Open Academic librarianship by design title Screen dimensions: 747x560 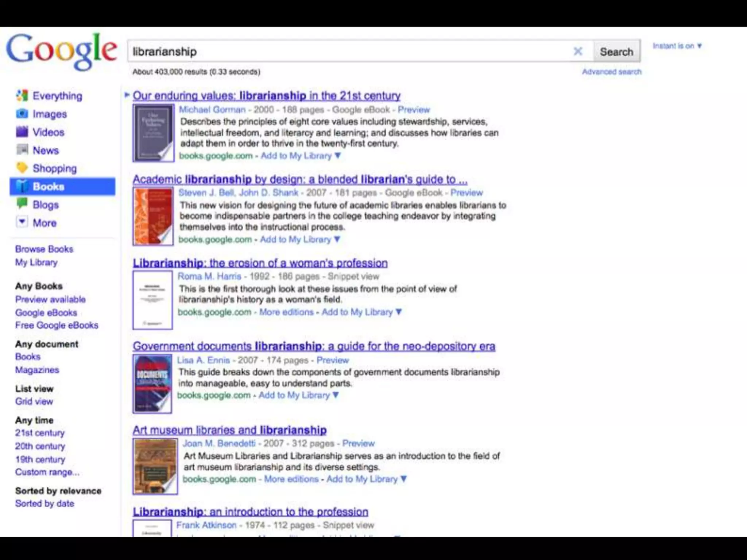pos(300,179)
